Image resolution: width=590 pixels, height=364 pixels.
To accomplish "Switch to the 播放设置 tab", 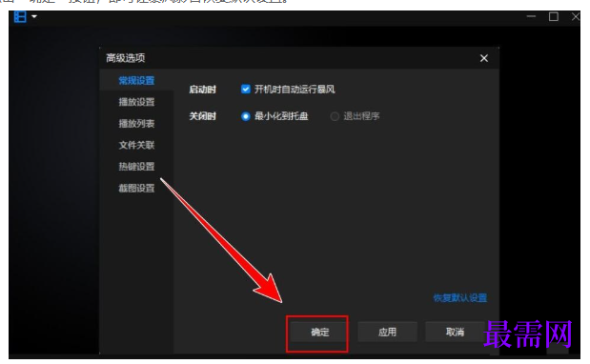I will click(136, 102).
